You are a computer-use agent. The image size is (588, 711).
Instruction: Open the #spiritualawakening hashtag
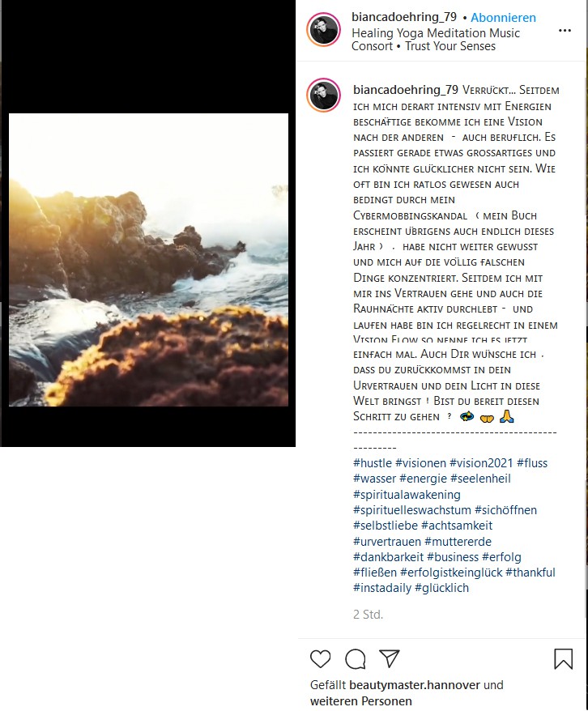407,494
